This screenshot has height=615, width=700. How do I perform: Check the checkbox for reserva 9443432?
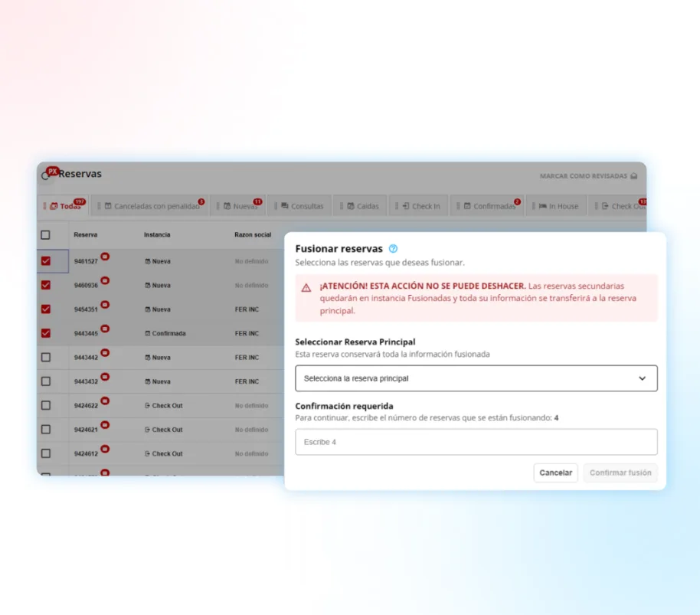(x=45, y=381)
